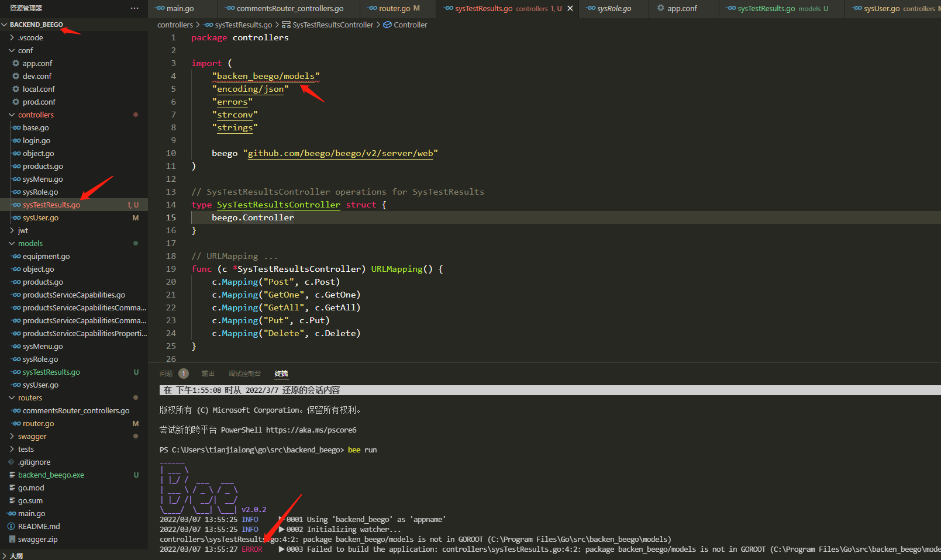The width and height of the screenshot is (941, 560).
Task: Open sysMenu.go Go file icon under controllers
Action: (x=16, y=179)
